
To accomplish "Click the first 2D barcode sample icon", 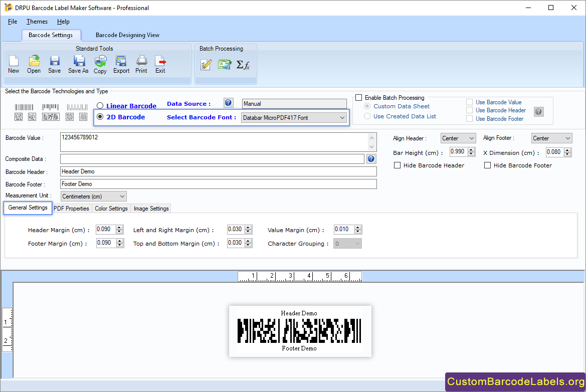I will (19, 117).
